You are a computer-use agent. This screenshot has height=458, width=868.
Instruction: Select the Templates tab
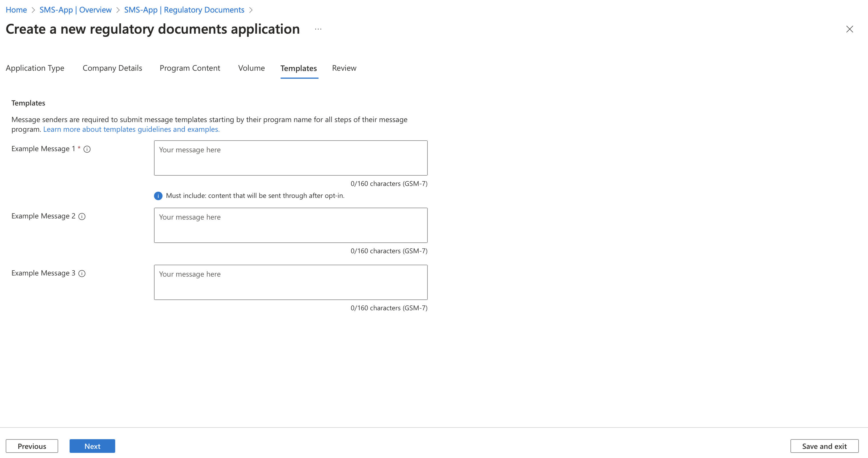pyautogui.click(x=299, y=68)
